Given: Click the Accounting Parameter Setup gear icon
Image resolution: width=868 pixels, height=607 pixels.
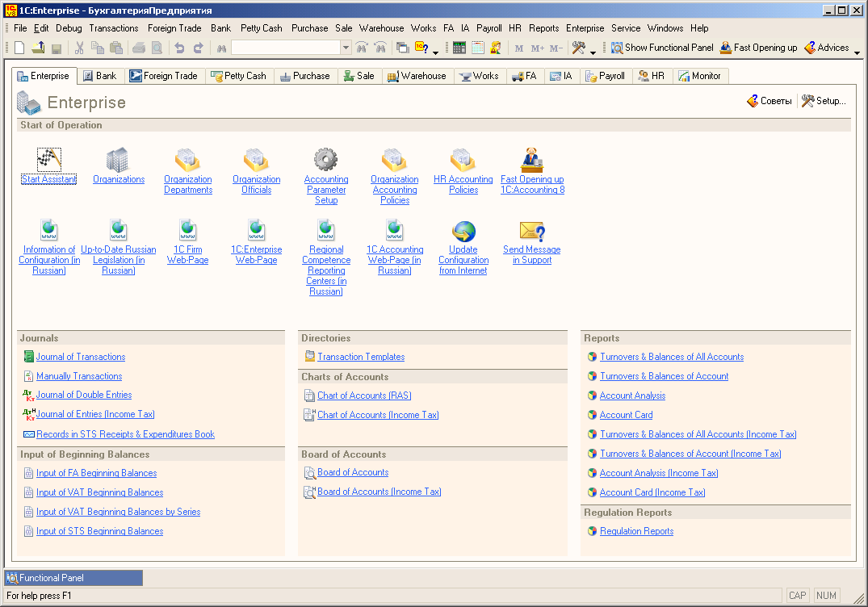Looking at the screenshot, I should point(325,159).
